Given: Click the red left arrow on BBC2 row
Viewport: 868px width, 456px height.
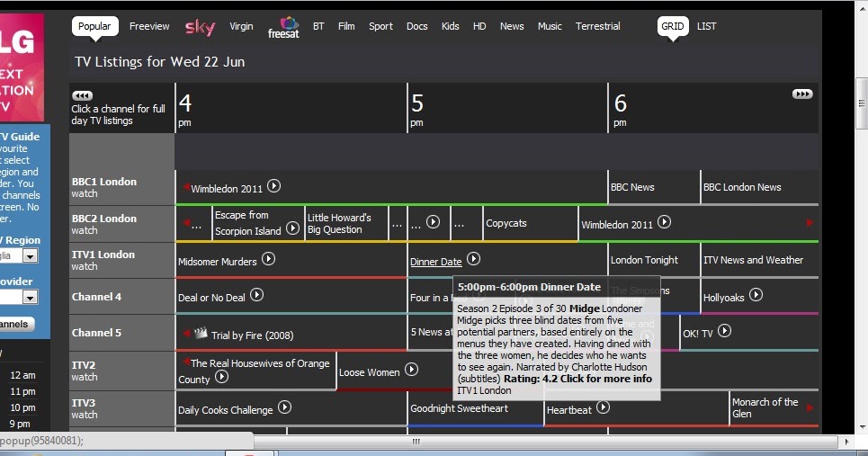Looking at the screenshot, I should click(x=186, y=222).
